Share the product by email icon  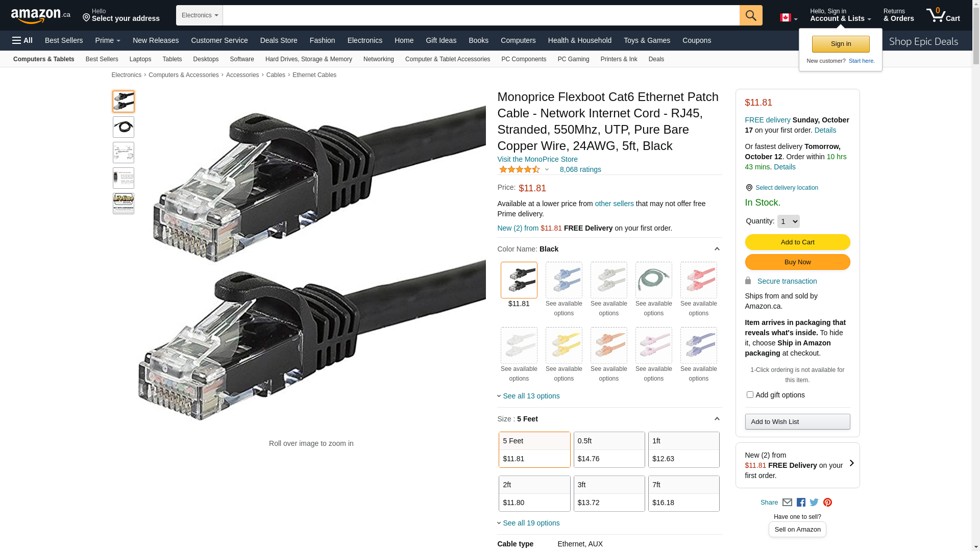[787, 503]
